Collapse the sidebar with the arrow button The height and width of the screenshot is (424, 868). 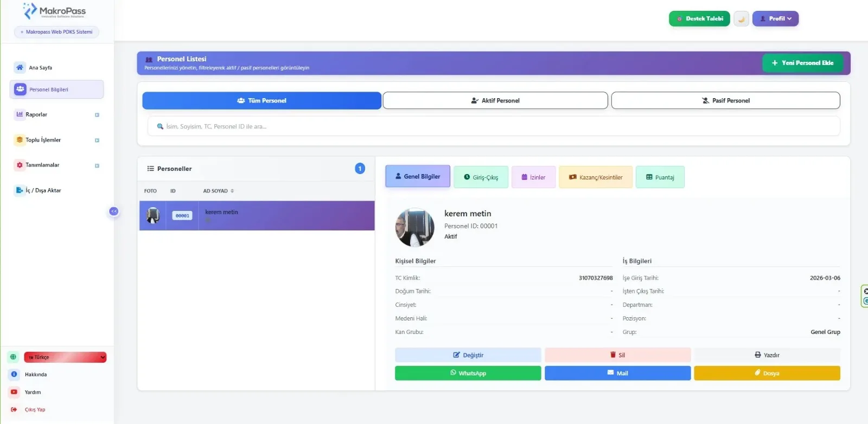(x=114, y=211)
